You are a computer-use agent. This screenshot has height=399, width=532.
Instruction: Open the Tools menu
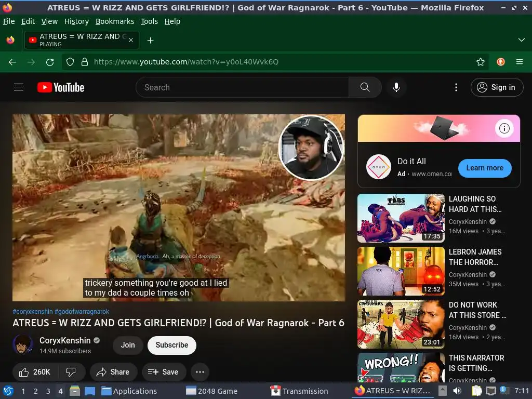[x=149, y=21]
